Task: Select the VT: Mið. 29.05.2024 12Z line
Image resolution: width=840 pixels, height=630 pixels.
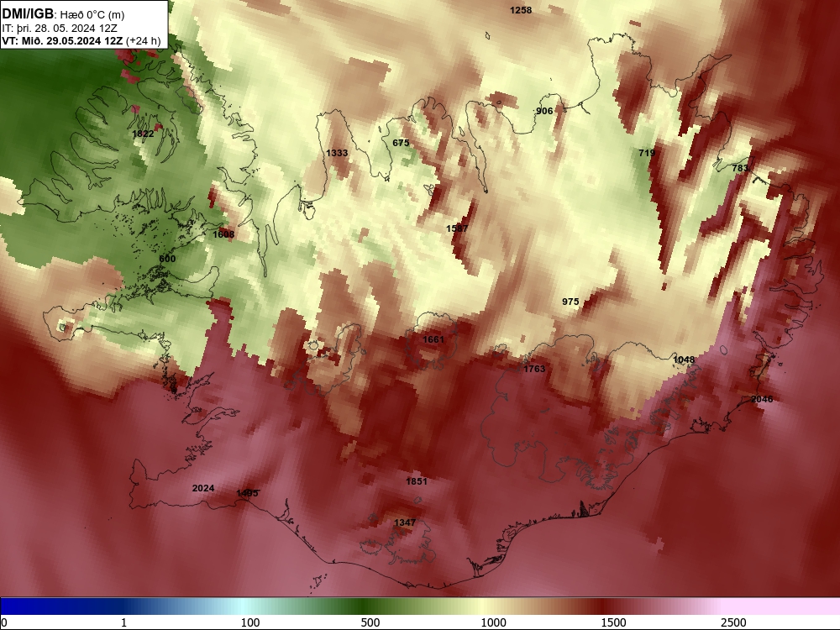Action: (81, 40)
